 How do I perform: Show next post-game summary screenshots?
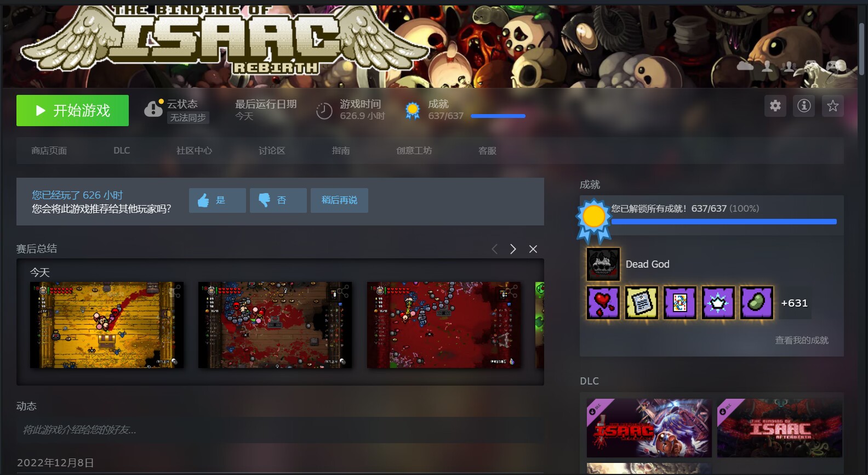pyautogui.click(x=513, y=249)
